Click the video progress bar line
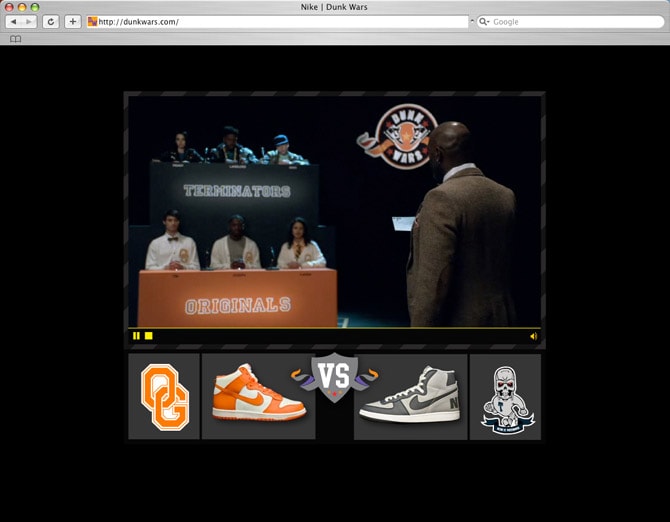670x522 pixels. coord(334,328)
